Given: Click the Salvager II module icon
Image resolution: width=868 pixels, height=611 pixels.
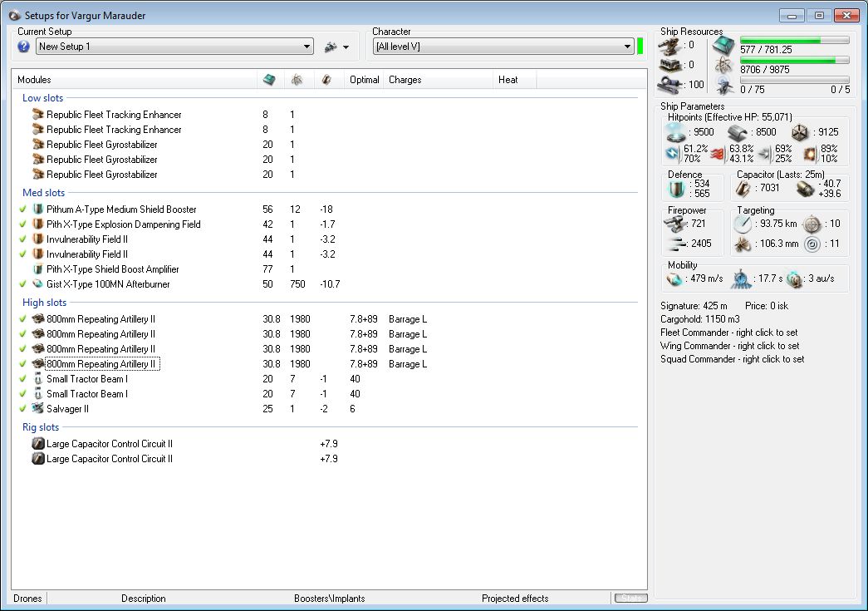Looking at the screenshot, I should (37, 409).
